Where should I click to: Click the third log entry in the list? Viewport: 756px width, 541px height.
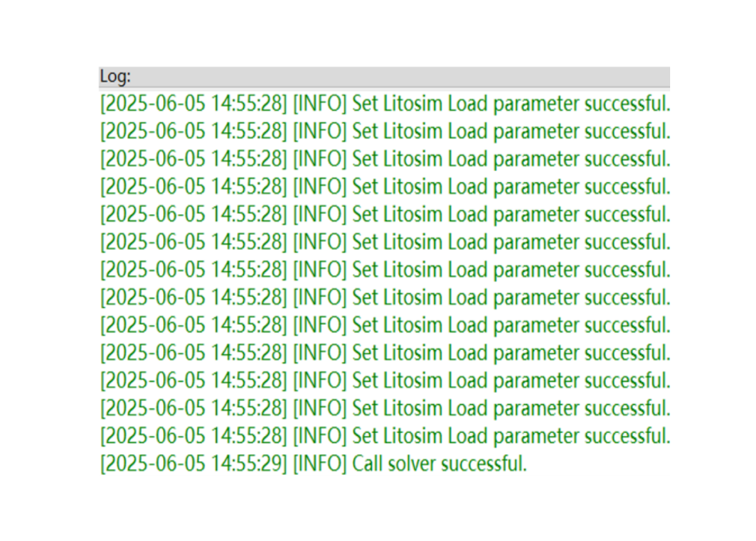386,159
